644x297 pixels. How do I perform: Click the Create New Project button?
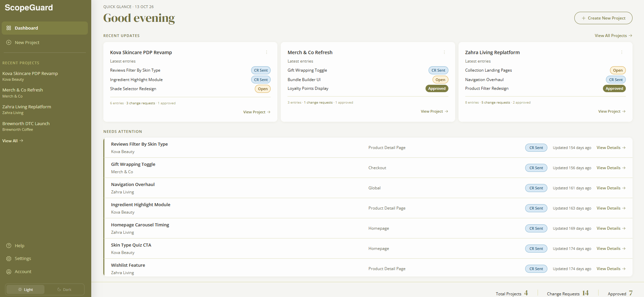[603, 18]
